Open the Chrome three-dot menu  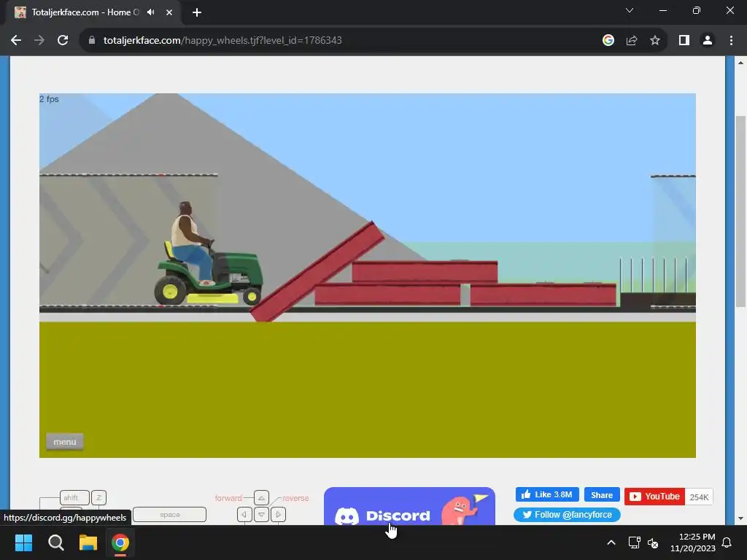point(731,41)
